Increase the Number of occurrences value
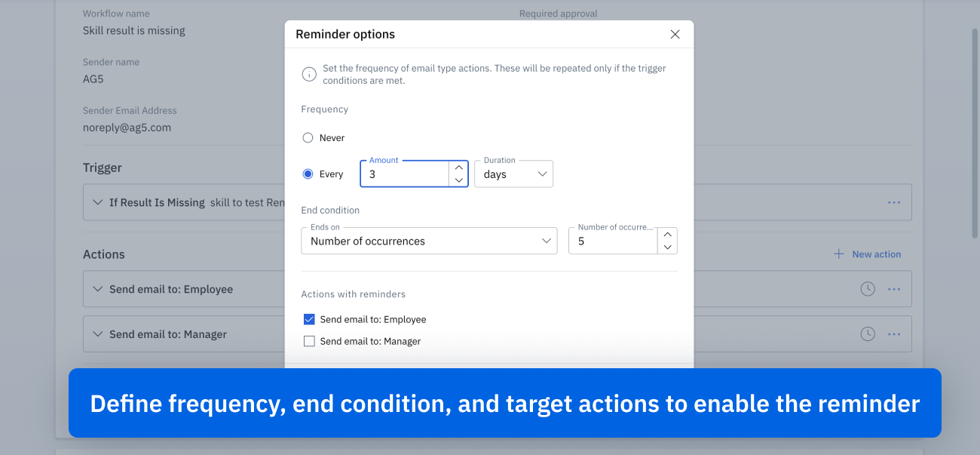 pos(667,235)
